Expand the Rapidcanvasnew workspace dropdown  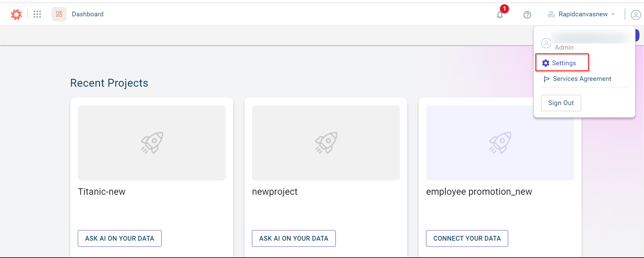click(x=583, y=14)
